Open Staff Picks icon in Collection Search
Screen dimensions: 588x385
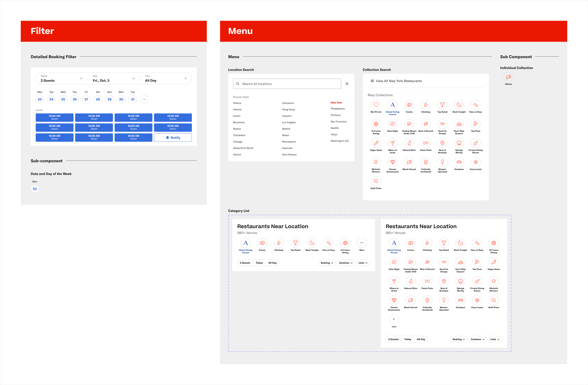376,181
